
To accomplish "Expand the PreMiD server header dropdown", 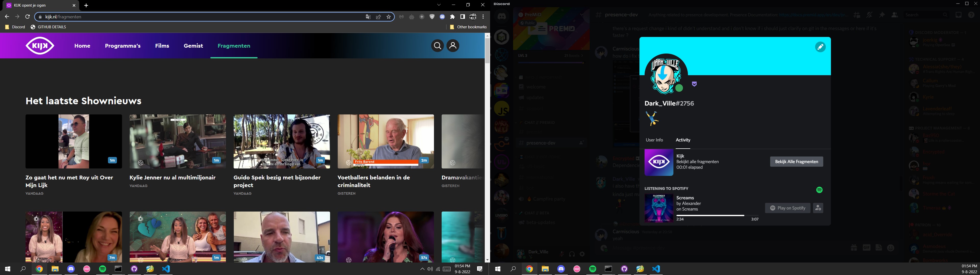I will (582, 15).
